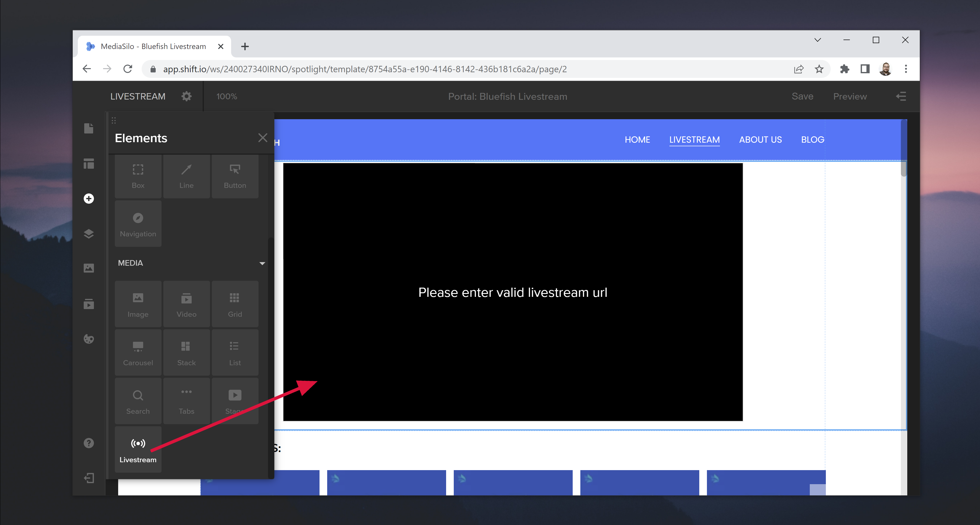Image resolution: width=980 pixels, height=525 pixels.
Task: Bookmark the page using the star icon
Action: (819, 69)
